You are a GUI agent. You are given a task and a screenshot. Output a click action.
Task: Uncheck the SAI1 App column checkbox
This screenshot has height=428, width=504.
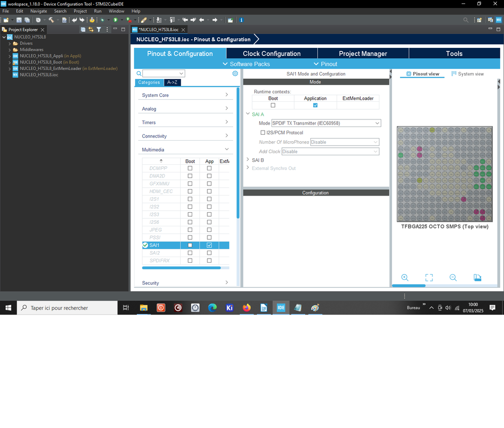point(209,246)
